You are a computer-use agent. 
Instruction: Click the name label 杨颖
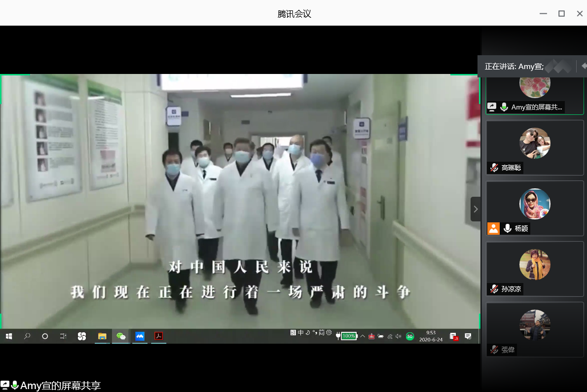coord(521,228)
